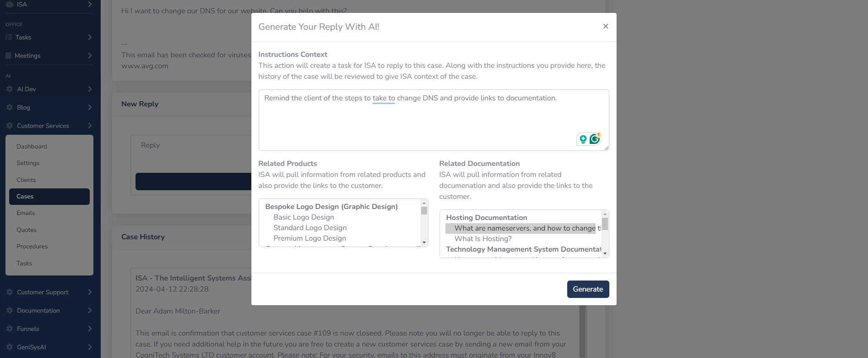Click the Funnels gear icon

9,329
